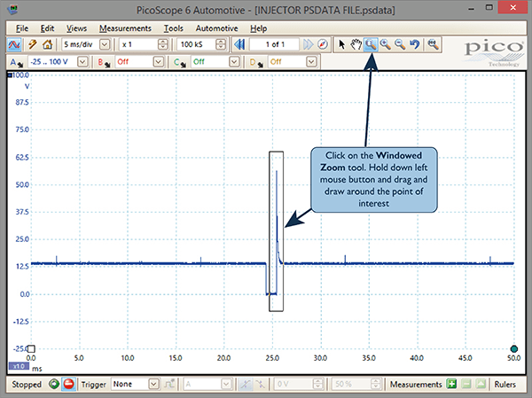This screenshot has height=398, width=532.
Task: Open Channel B Off range dropdown
Action: 158,62
